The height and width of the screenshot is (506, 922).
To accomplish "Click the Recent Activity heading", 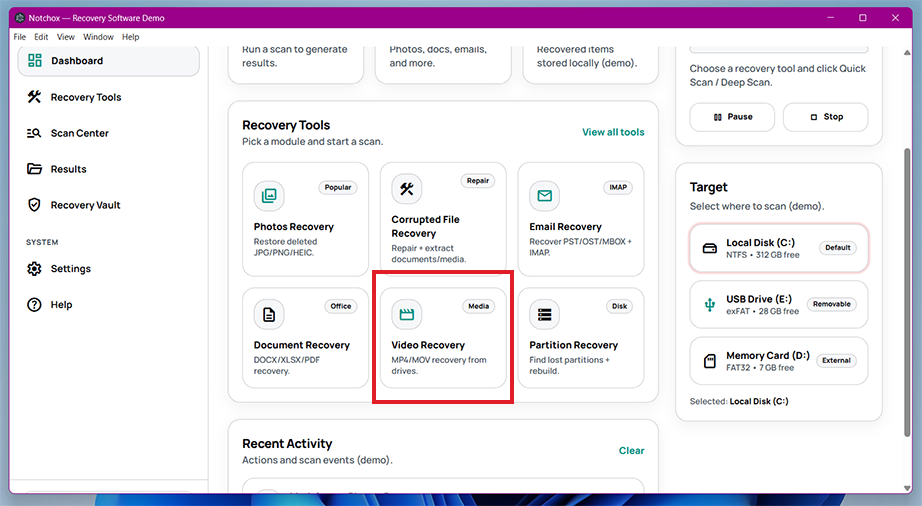I will [287, 444].
